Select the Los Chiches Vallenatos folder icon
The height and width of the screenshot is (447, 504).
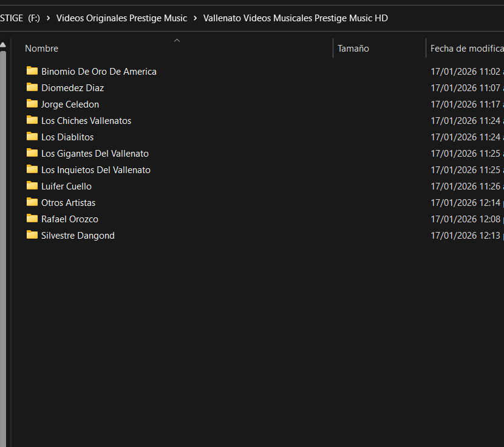pos(32,120)
